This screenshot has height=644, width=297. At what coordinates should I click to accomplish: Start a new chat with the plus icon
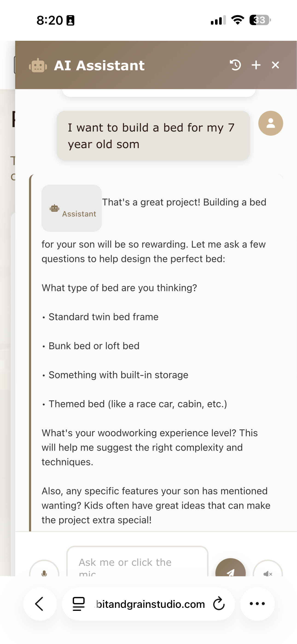[256, 65]
